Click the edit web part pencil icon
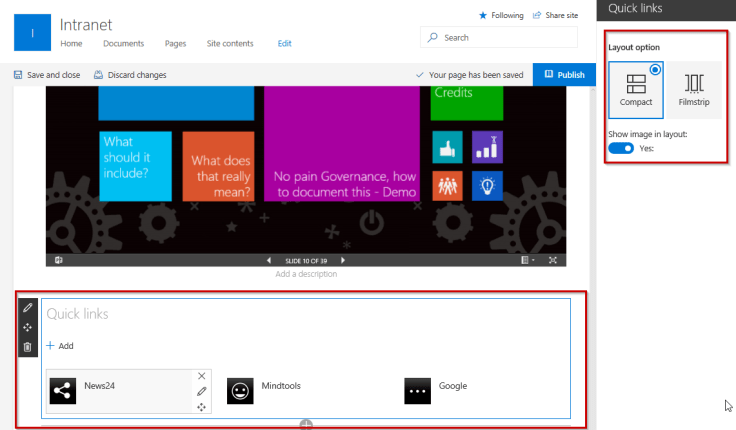 28,307
